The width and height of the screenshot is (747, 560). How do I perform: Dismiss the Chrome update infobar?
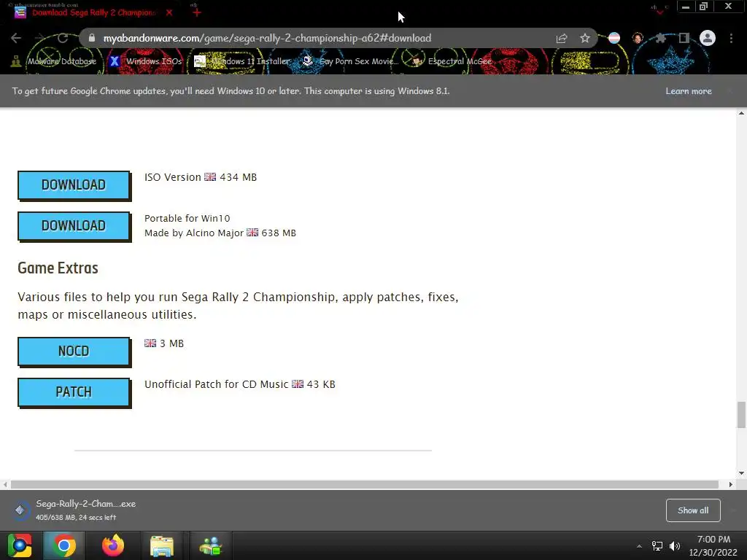click(x=729, y=91)
